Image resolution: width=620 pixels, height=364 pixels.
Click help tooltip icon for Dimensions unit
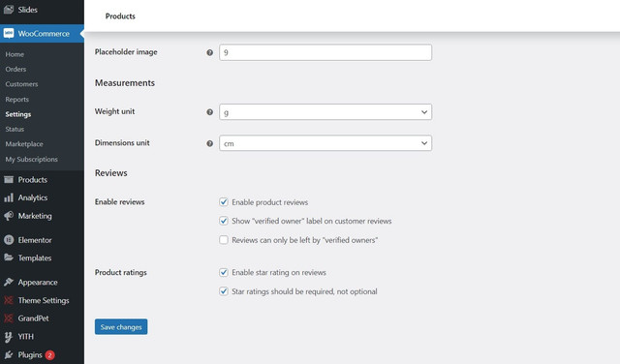(x=209, y=143)
